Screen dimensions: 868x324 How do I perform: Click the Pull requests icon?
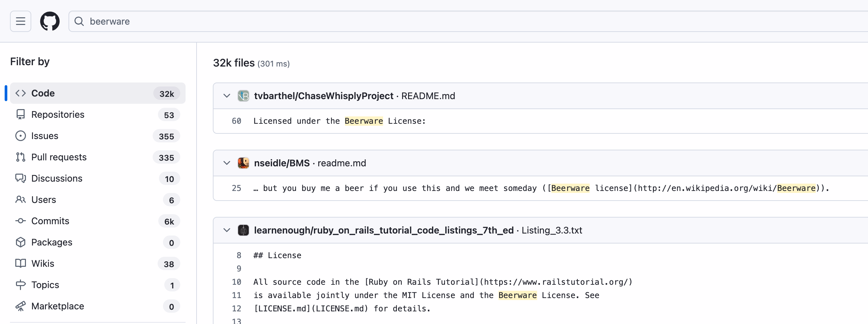point(21,157)
